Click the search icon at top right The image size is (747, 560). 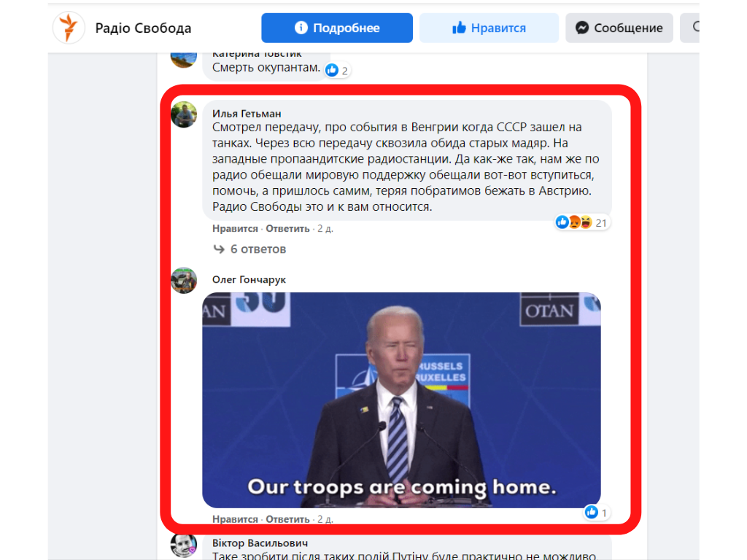[x=693, y=28]
